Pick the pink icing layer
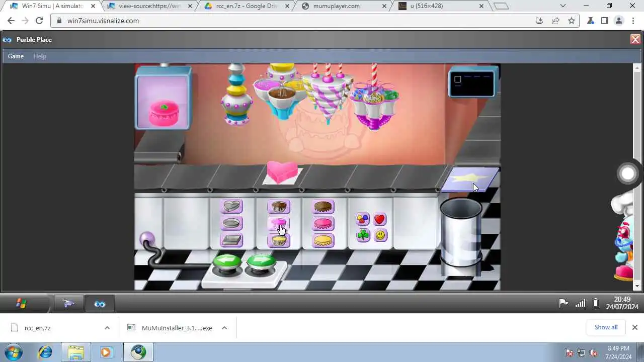644x362 pixels. [x=324, y=223]
